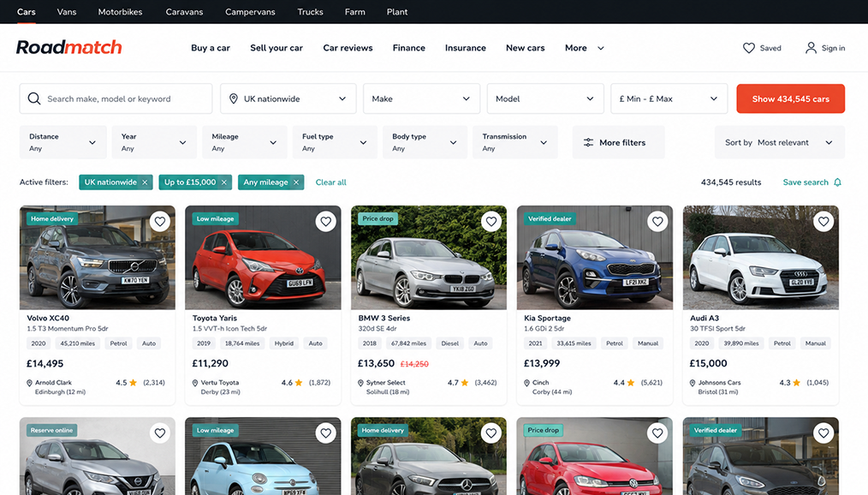Open the £ Min - £ Max price dropdown
Screen dimensions: 868x495
coord(669,98)
